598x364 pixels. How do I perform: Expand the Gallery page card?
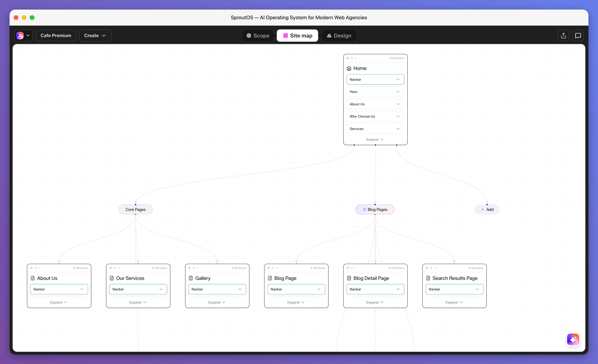click(x=217, y=302)
